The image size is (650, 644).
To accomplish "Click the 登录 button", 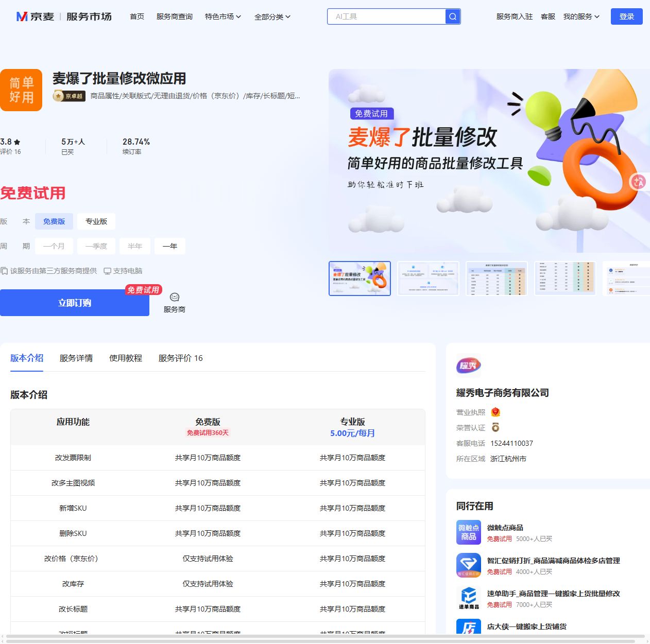I will coord(627,16).
